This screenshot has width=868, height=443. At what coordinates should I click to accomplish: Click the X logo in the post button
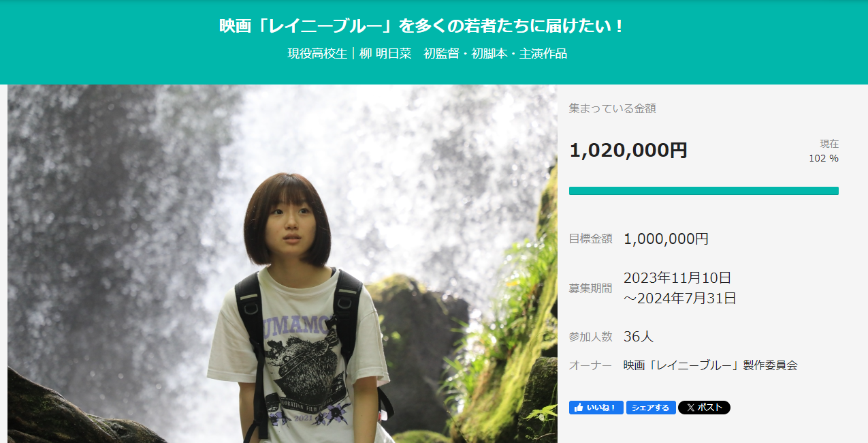(x=690, y=408)
